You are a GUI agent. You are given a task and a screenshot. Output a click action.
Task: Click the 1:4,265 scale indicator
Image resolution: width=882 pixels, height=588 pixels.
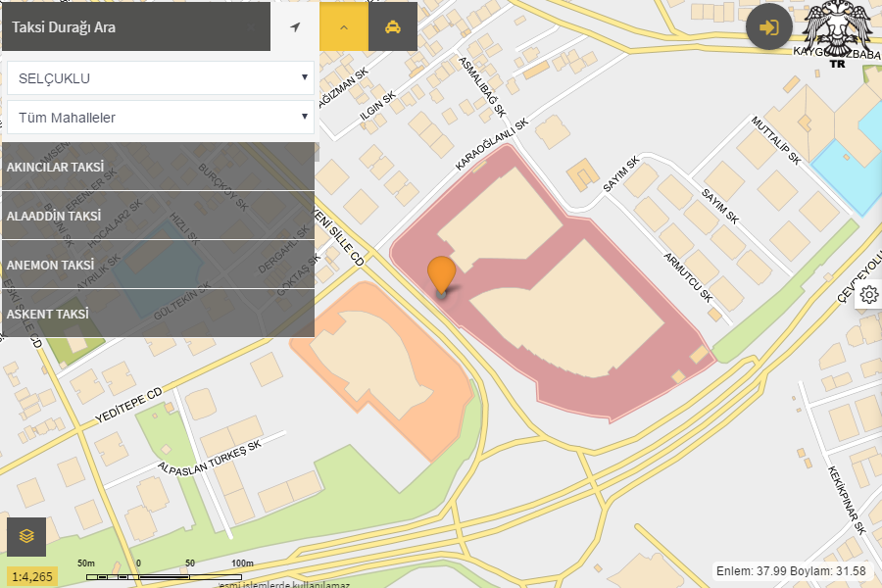[x=32, y=575]
